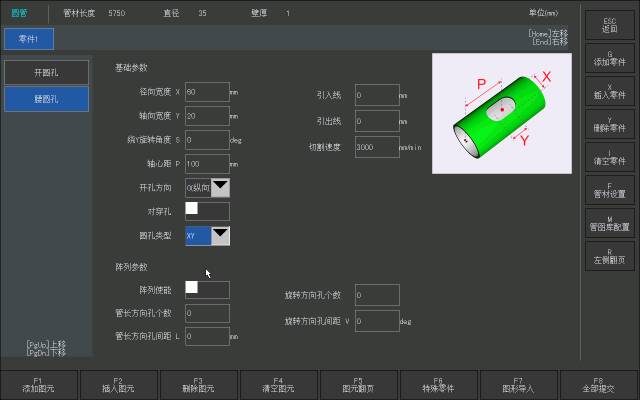Click the 壁厚 value 1
Screen dimensions: 640x400
pyautogui.click(x=288, y=13)
